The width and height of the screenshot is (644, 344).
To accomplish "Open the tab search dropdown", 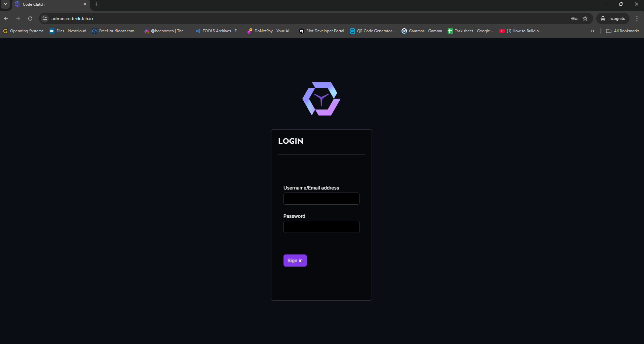I will click(x=5, y=4).
